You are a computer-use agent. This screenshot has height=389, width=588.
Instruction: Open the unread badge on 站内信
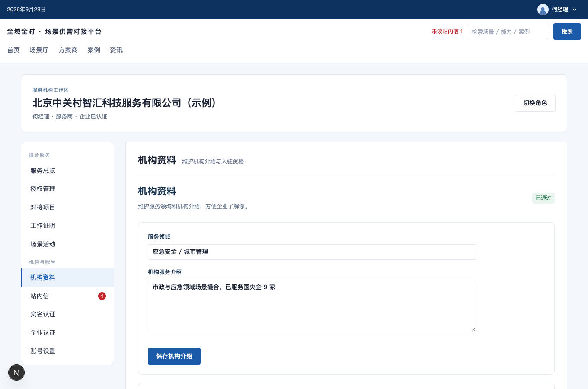(x=102, y=296)
